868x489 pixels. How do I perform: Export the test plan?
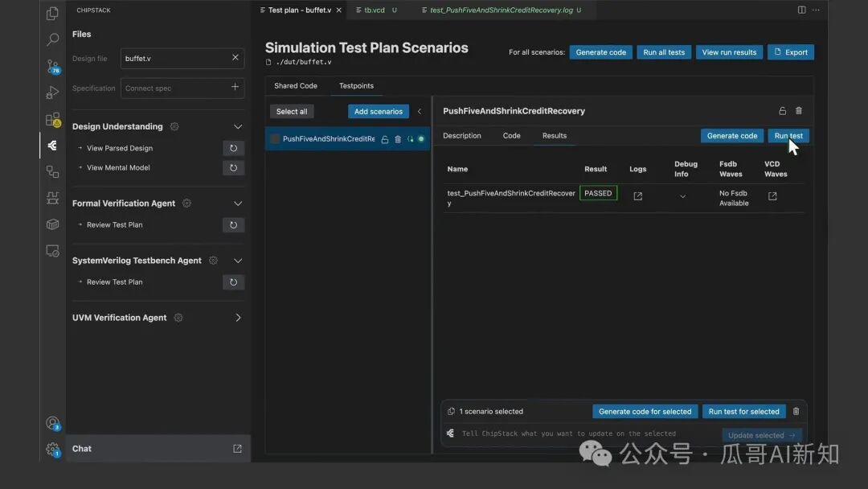click(x=791, y=52)
